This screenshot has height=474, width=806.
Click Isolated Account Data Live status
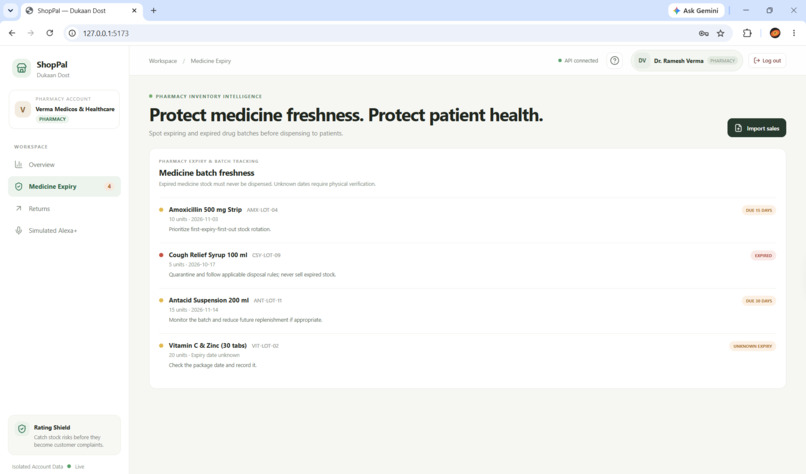(x=48, y=466)
